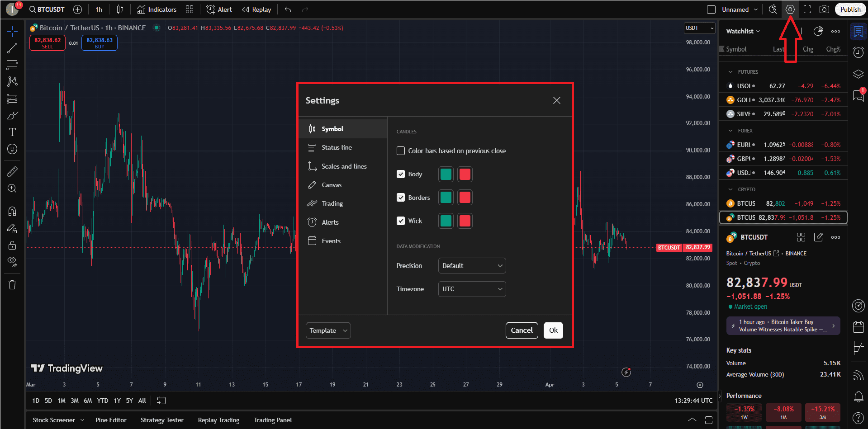Screen dimensions: 868x429
Task: Take a chart snapshot with camera icon
Action: pos(824,9)
